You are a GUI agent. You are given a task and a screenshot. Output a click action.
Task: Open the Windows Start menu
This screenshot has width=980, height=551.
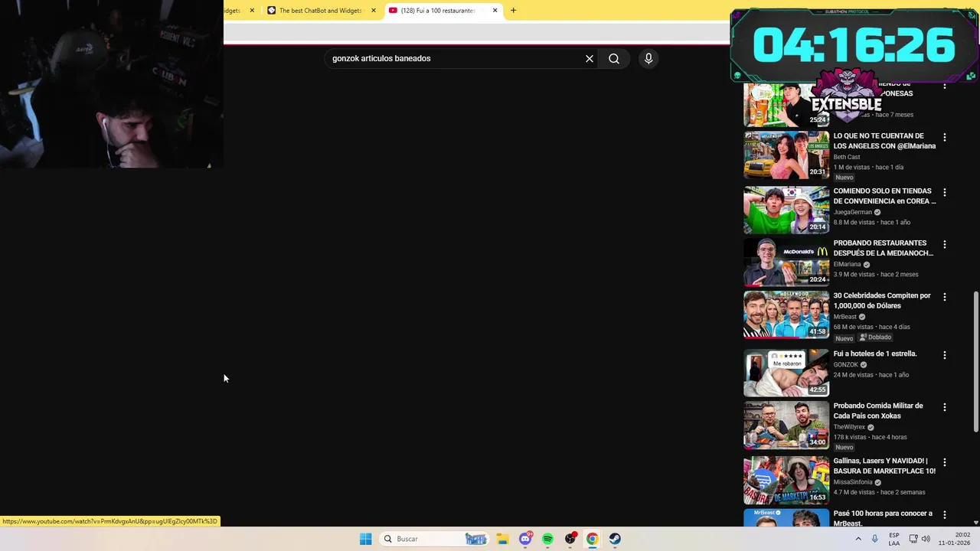365,539
